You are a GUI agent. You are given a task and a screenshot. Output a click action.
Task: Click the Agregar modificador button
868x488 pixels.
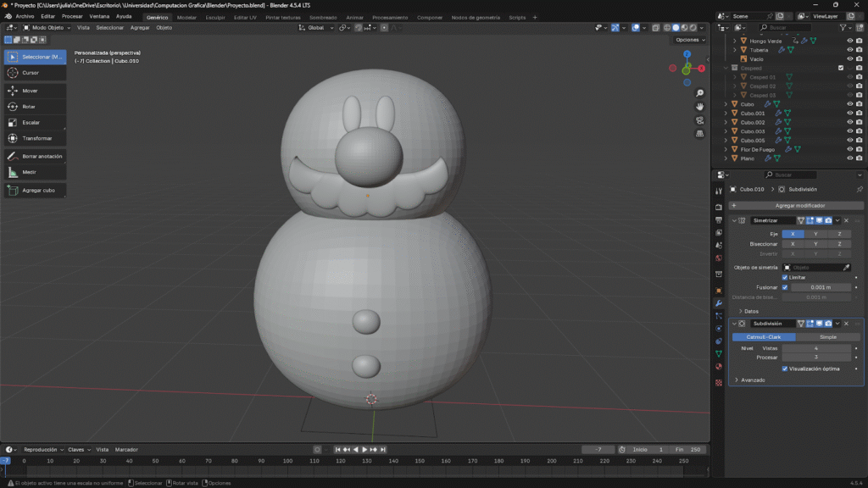pyautogui.click(x=799, y=205)
